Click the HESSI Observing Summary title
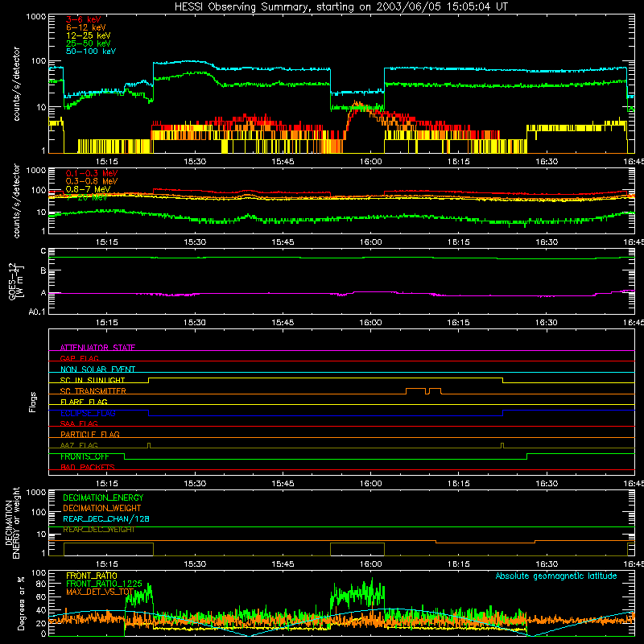 (x=341, y=7)
